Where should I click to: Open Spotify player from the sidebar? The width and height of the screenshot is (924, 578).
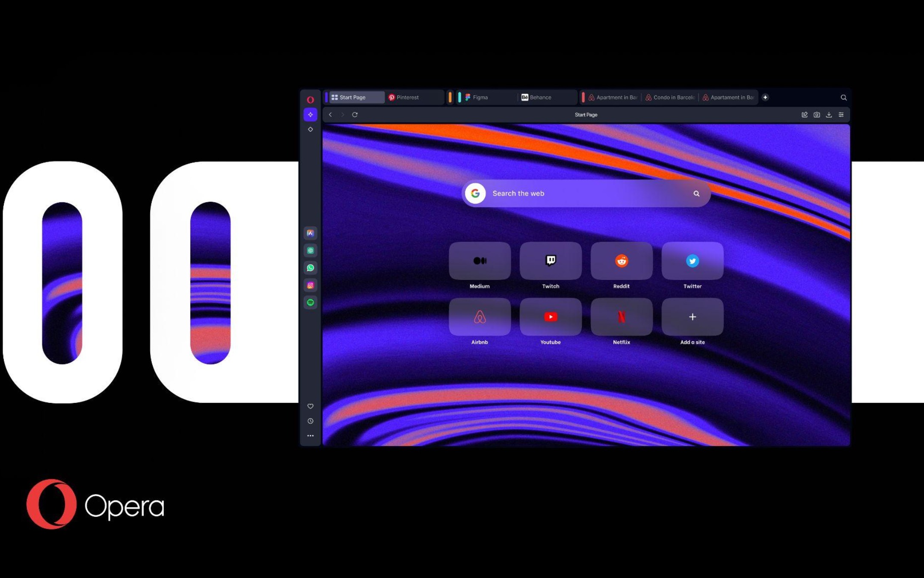[310, 302]
